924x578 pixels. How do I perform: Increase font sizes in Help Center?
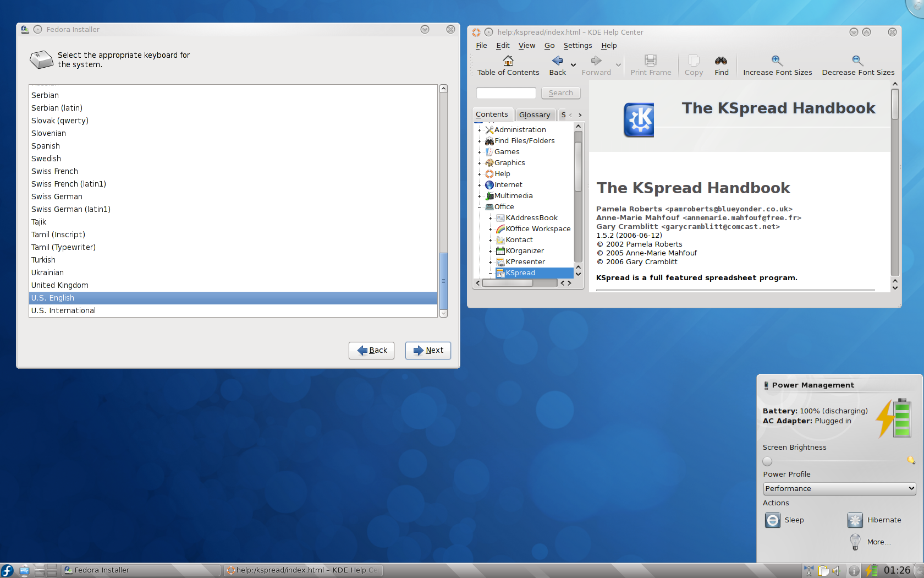click(777, 66)
